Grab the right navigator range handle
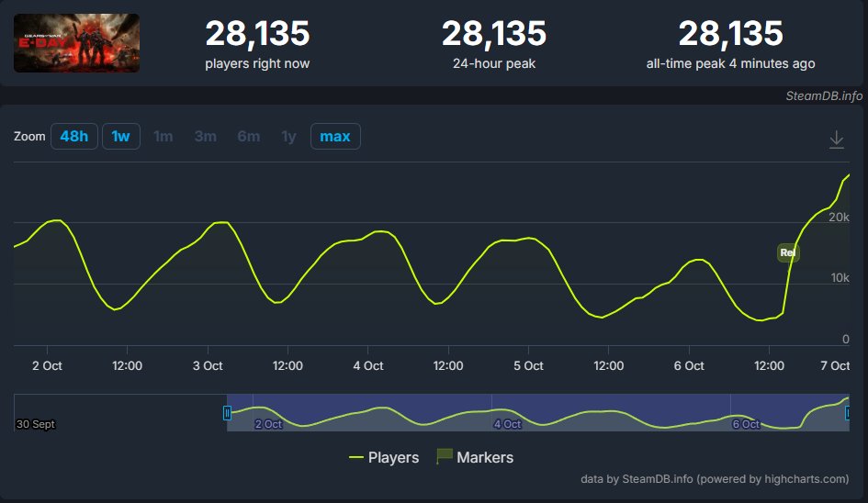 pyautogui.click(x=848, y=413)
